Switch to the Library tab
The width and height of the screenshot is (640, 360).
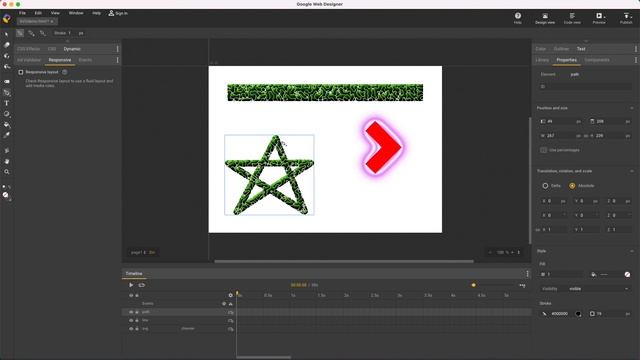(542, 60)
